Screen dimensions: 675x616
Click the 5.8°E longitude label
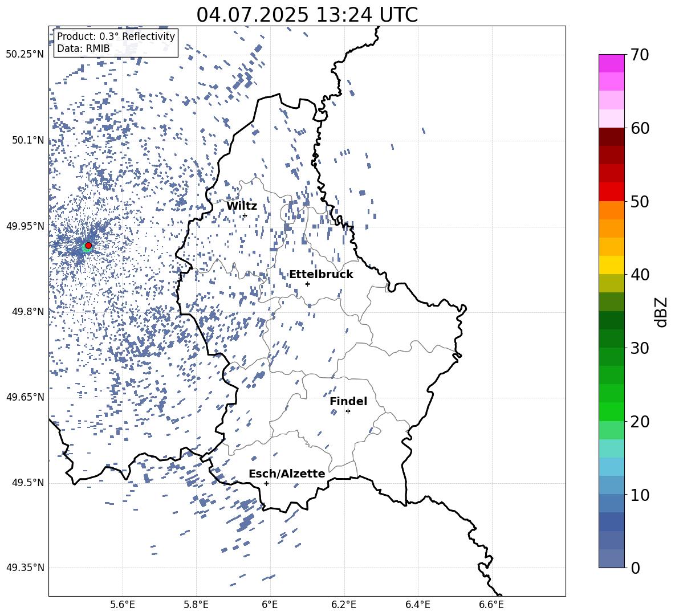click(196, 605)
